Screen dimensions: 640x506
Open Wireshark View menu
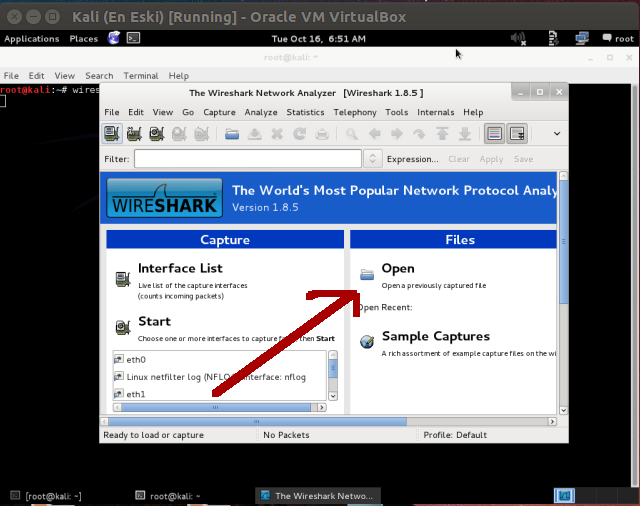[163, 112]
